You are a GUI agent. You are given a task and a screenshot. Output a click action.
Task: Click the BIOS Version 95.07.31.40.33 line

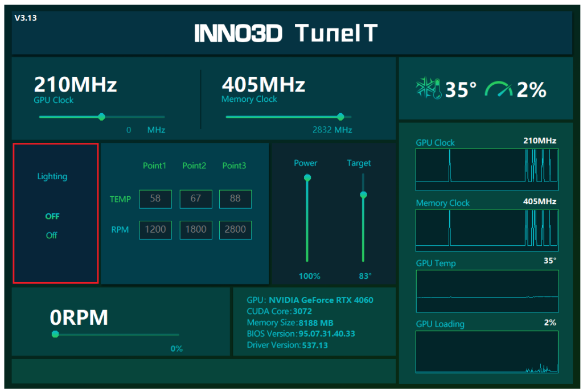pos(301,333)
